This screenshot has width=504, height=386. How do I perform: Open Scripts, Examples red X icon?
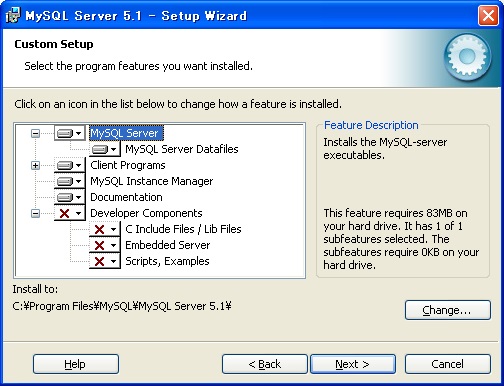coord(105,261)
